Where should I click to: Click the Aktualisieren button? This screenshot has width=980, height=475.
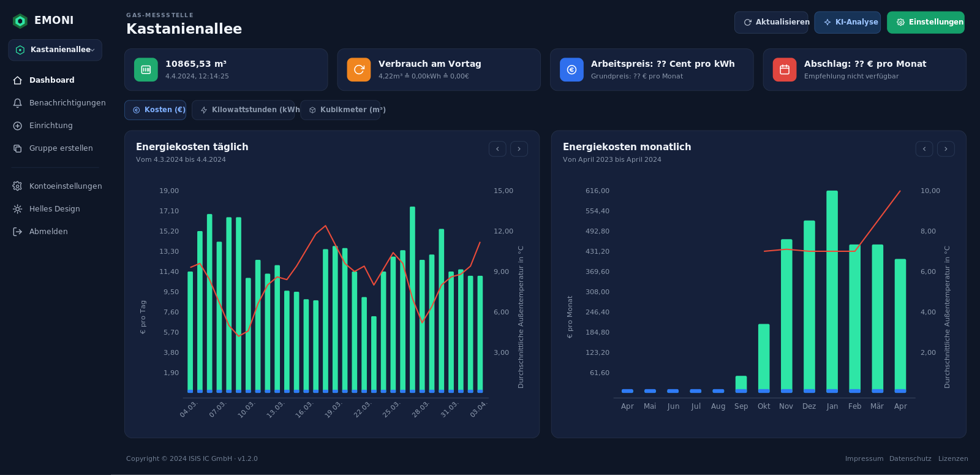(x=771, y=23)
